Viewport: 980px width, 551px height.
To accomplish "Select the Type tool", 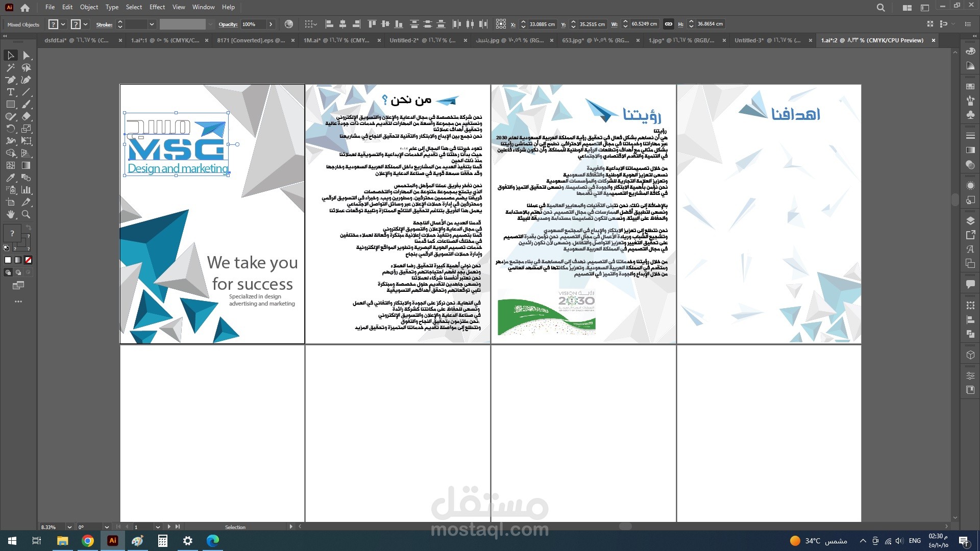I will pos(10,92).
